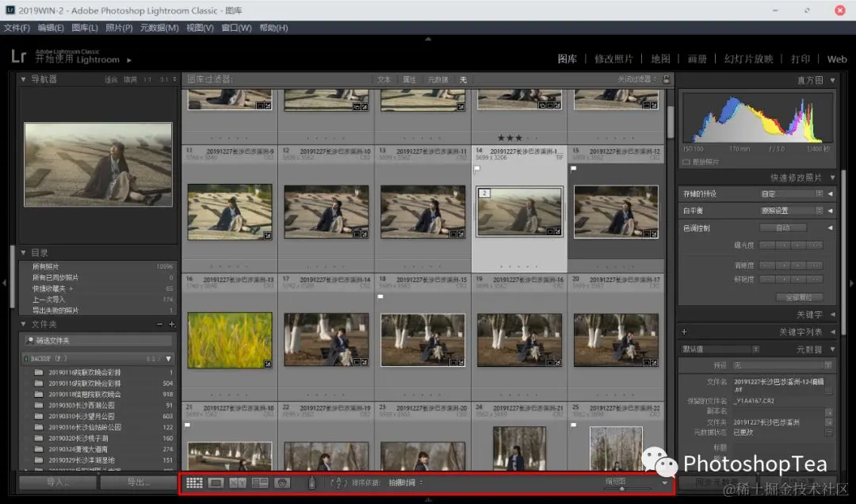Set navigator zoom to '填满'
Screen dimensions: 856x504
[130, 80]
